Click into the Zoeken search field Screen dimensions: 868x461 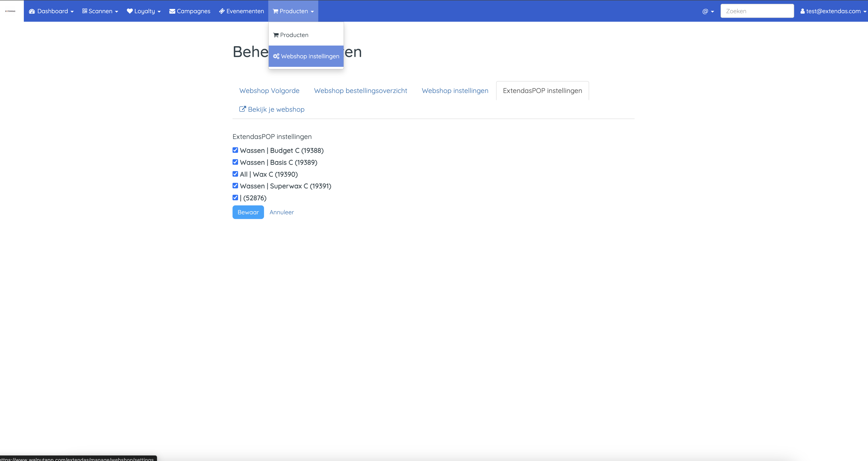click(757, 11)
